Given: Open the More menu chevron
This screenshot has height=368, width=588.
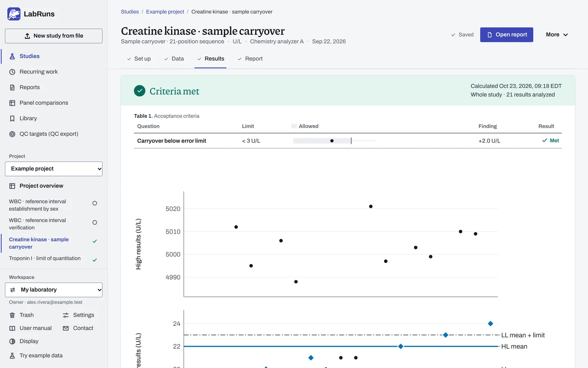Looking at the screenshot, I should point(566,35).
